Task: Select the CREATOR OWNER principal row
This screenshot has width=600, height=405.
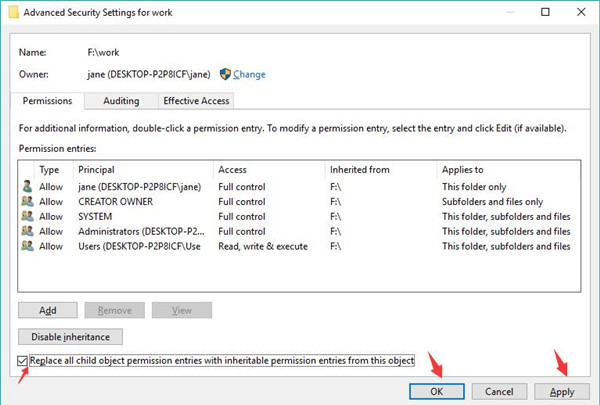Action: click(299, 202)
